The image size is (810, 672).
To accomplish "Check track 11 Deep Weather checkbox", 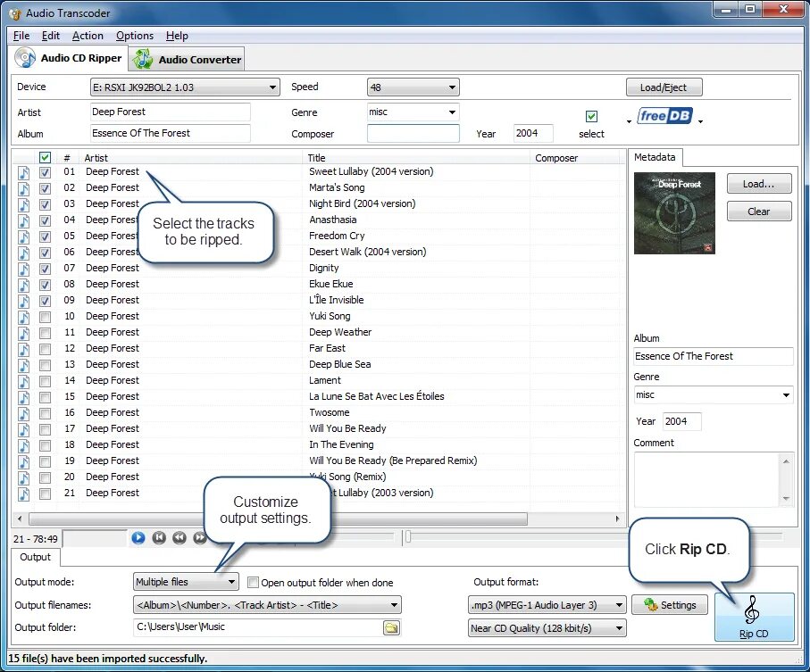I will [45, 333].
